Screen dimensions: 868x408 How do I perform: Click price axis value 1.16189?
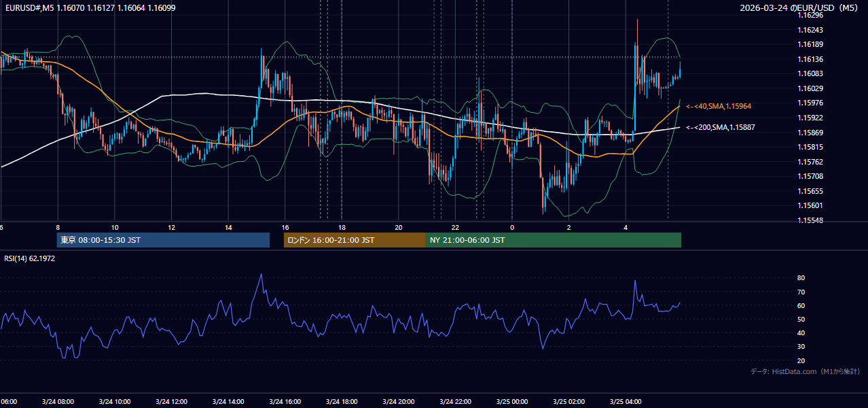(x=812, y=44)
